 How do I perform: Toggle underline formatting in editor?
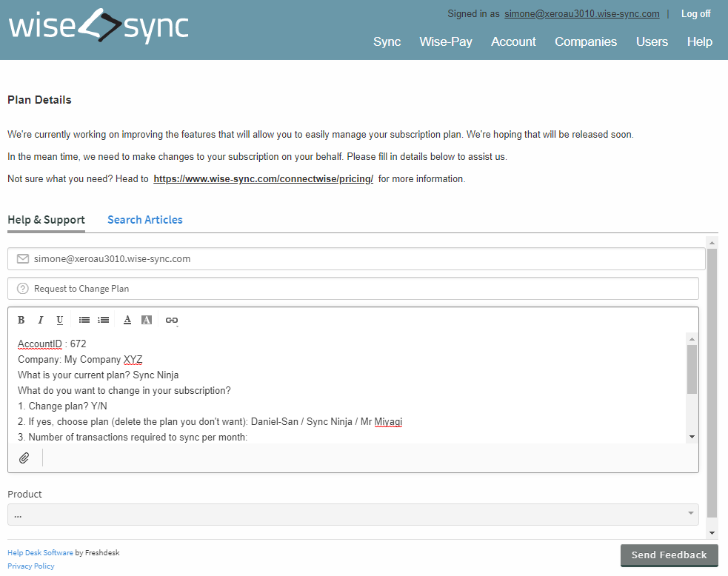(59, 320)
